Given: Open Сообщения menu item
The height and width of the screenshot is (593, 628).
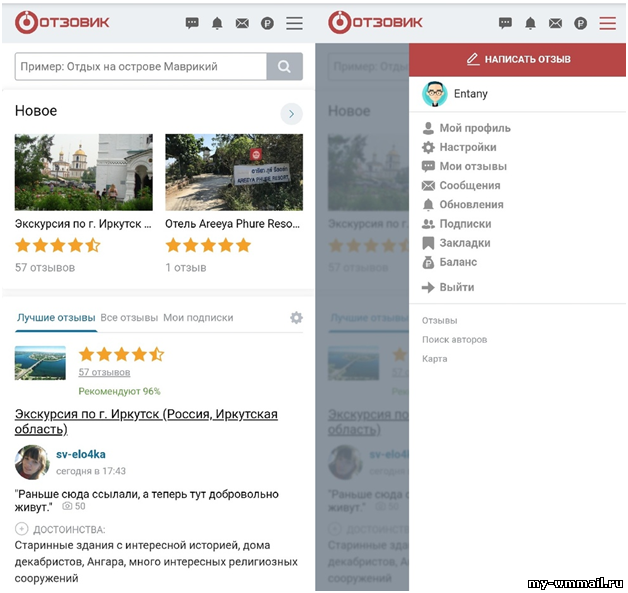Looking at the screenshot, I should coord(461,185).
